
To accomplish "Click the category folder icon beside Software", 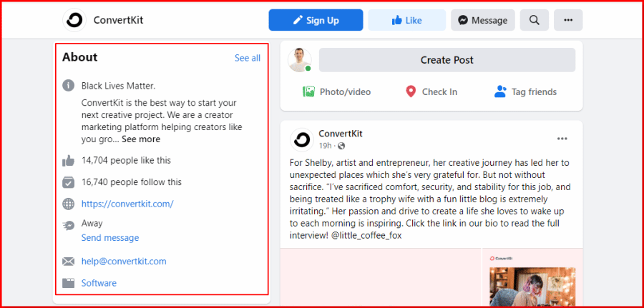I will pos(68,283).
